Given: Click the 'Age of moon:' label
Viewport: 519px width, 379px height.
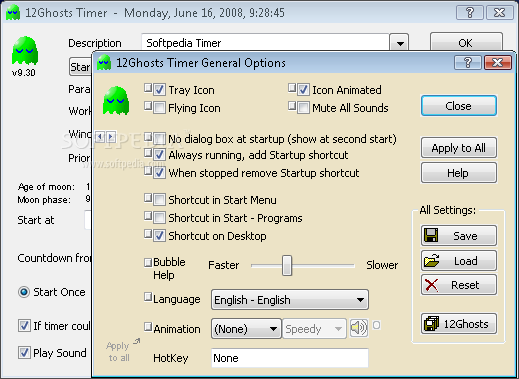Looking at the screenshot, I should pos(46,187).
